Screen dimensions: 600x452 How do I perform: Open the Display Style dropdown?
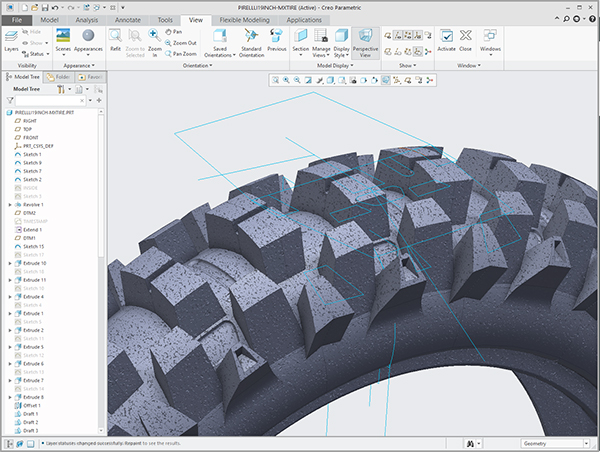pyautogui.click(x=341, y=42)
